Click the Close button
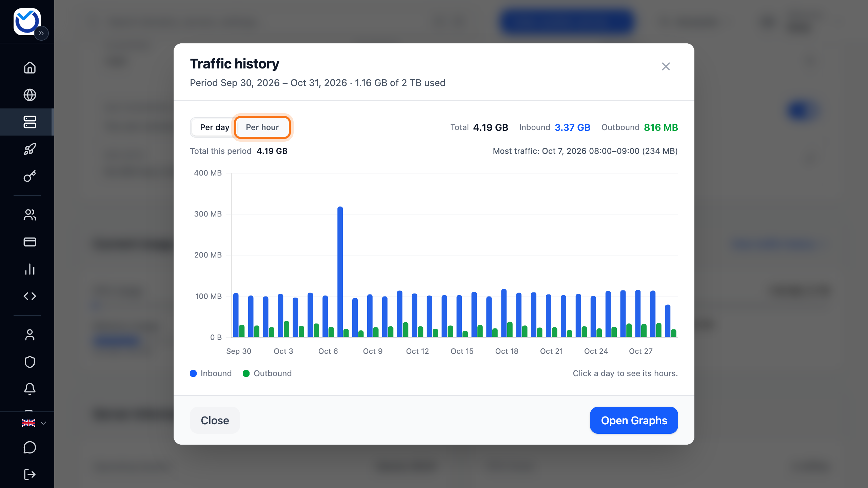The width and height of the screenshot is (868, 488). click(215, 420)
